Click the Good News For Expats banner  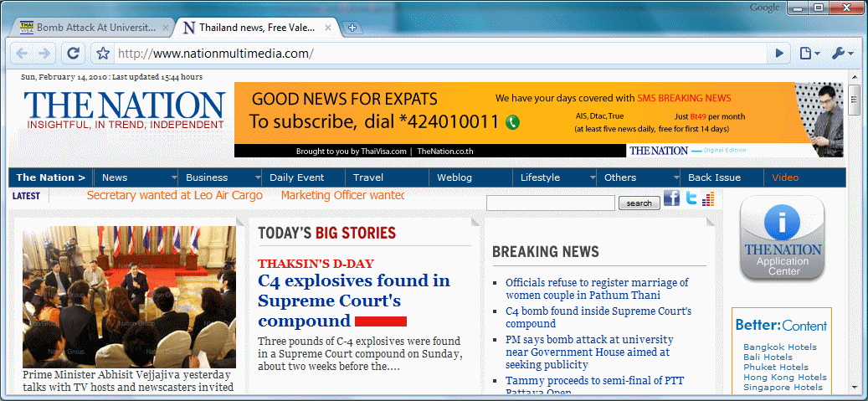[x=538, y=120]
